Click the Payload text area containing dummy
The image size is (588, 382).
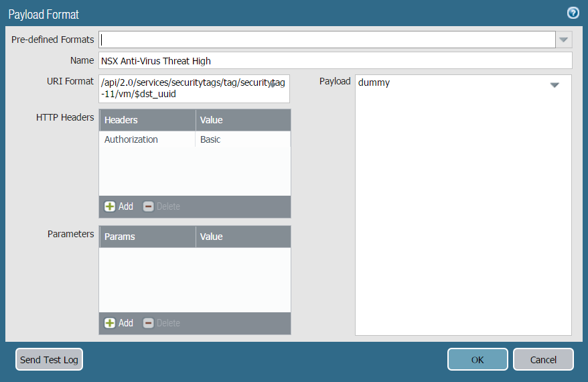tap(463, 205)
